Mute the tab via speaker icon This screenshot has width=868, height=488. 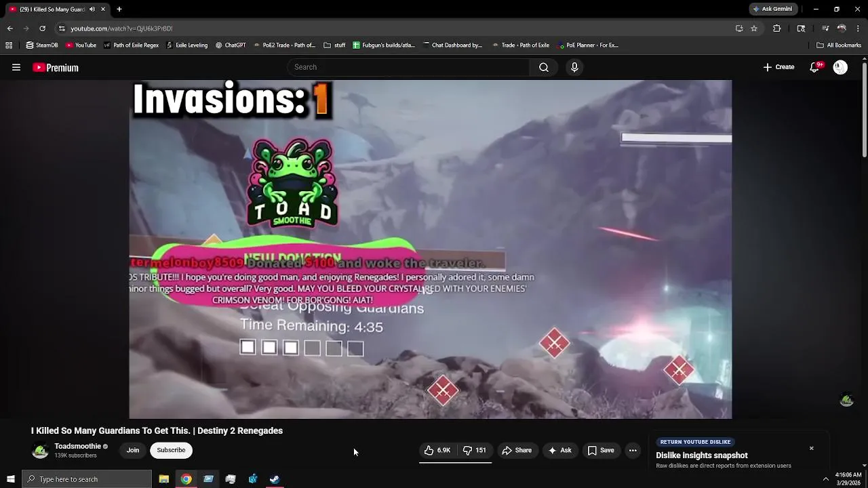tap(92, 9)
